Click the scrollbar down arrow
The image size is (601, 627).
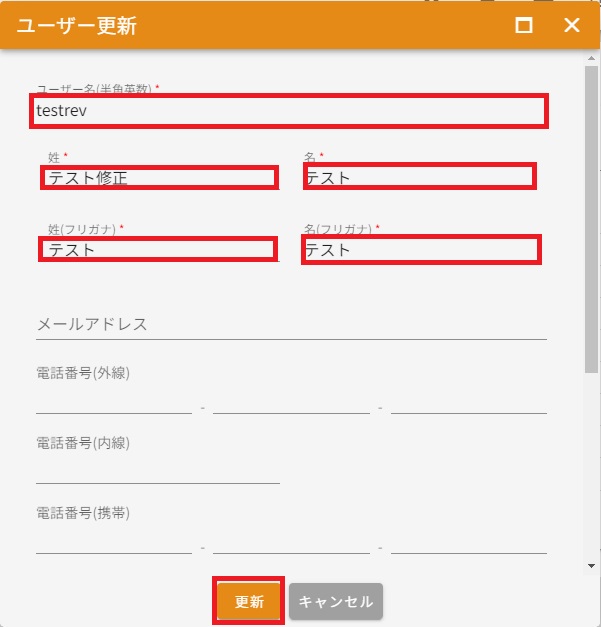pos(592,566)
